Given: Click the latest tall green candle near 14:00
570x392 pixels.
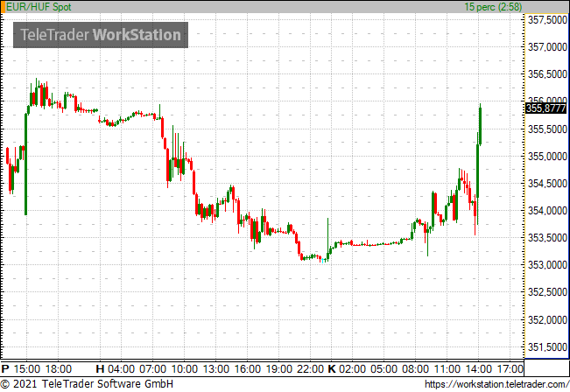Looking at the screenshot, I should pos(480,124).
